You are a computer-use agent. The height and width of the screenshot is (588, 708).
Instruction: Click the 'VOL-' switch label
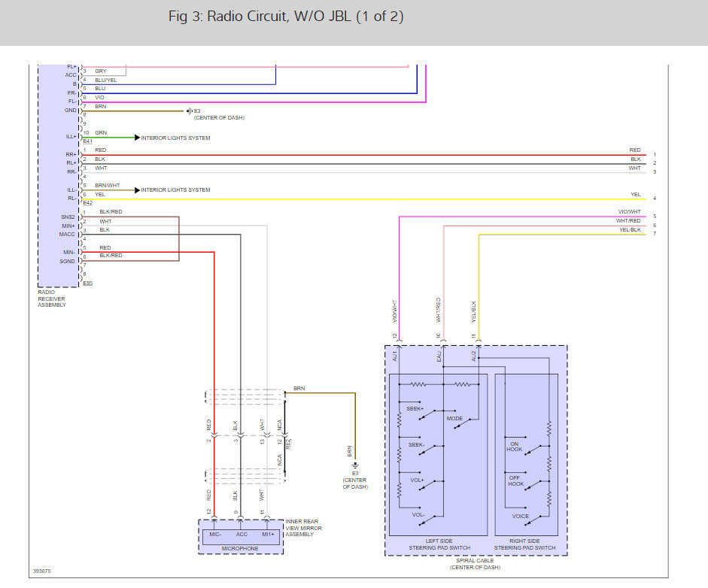418,515
